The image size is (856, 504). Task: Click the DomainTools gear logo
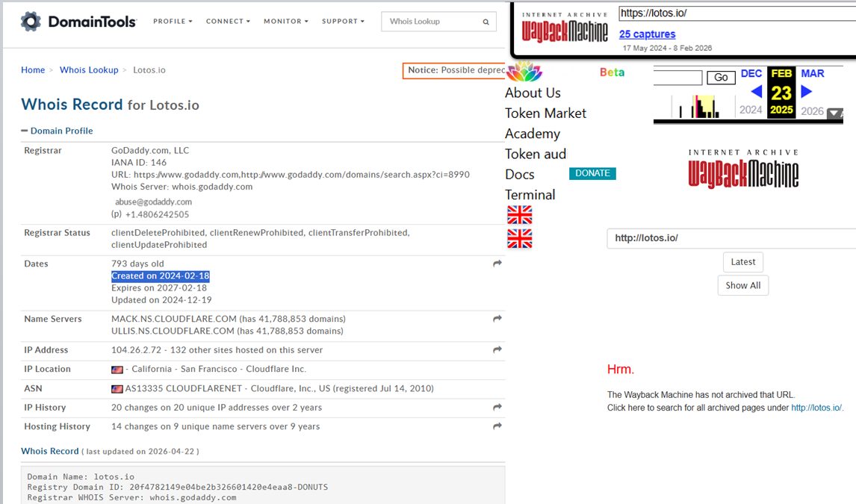pos(31,21)
